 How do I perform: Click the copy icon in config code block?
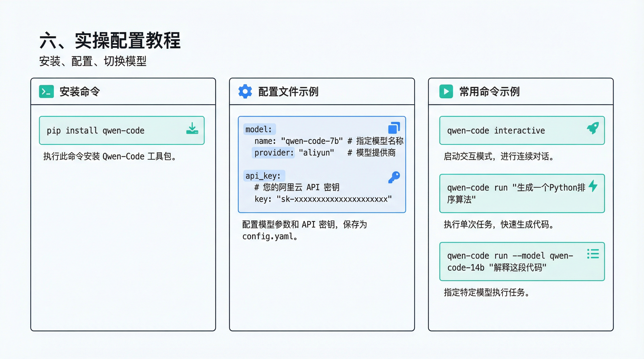(x=394, y=128)
